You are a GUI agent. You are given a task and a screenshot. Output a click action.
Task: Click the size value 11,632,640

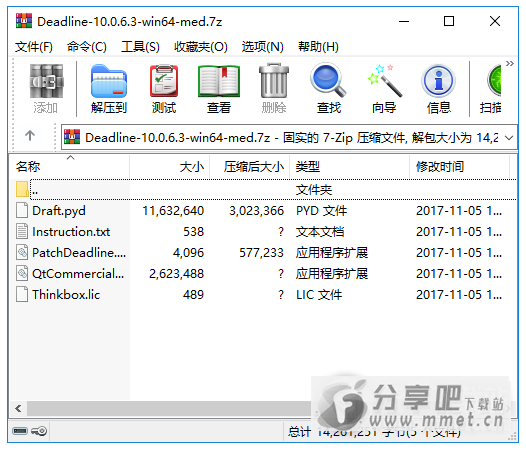click(173, 211)
